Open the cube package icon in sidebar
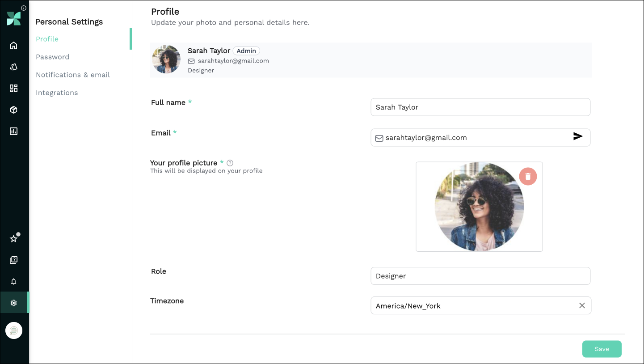Screen dimensions: 644x364 (x=14, y=110)
